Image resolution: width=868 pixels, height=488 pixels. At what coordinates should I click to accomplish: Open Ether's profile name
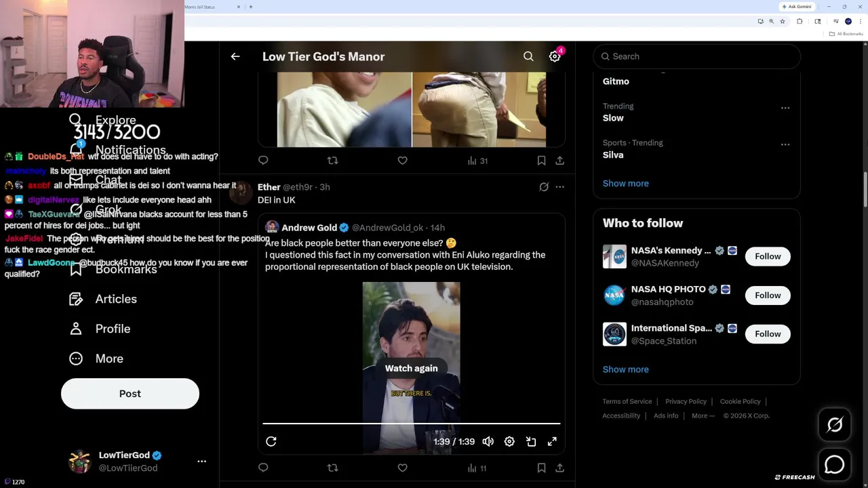tap(269, 187)
